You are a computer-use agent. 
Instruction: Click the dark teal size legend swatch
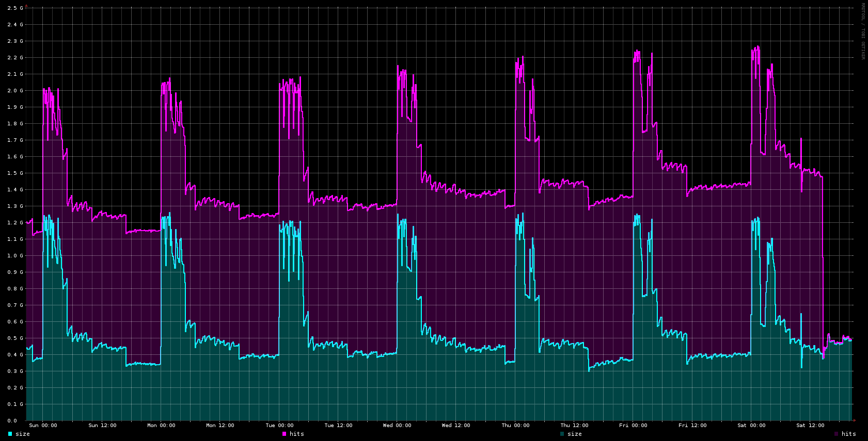[562, 434]
